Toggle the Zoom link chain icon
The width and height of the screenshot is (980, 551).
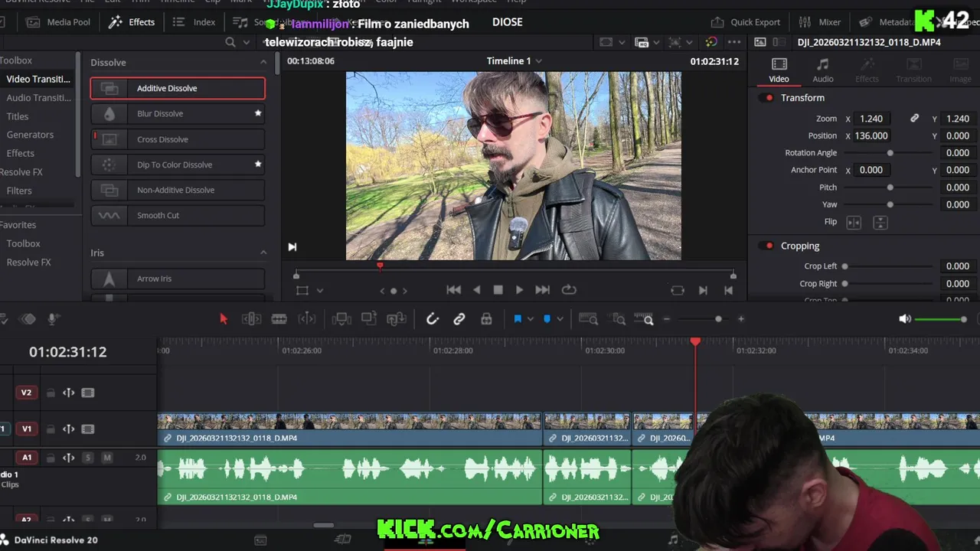(x=914, y=119)
